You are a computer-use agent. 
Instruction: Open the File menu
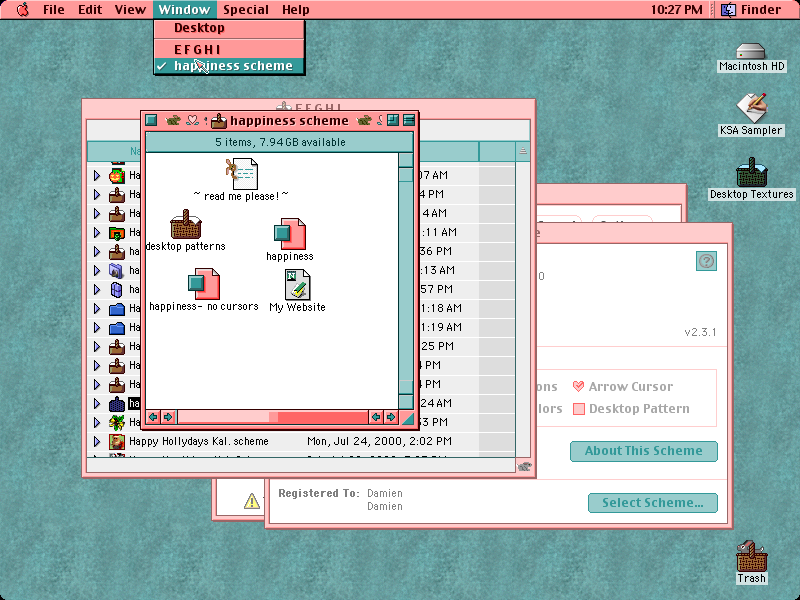pyautogui.click(x=54, y=9)
